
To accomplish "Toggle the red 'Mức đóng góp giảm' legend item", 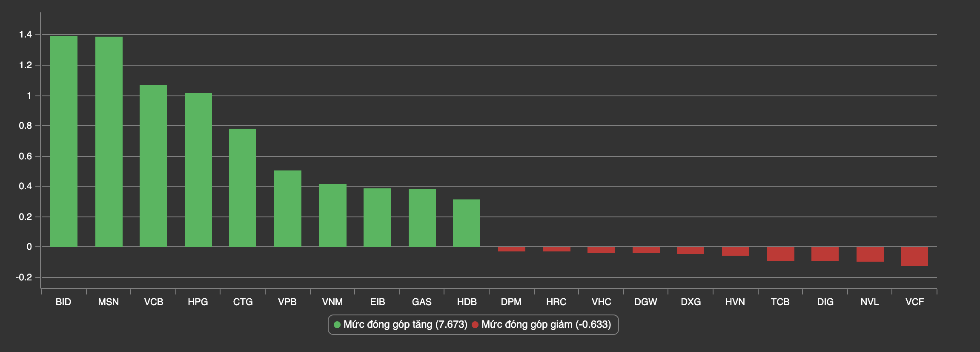I will tap(541, 325).
